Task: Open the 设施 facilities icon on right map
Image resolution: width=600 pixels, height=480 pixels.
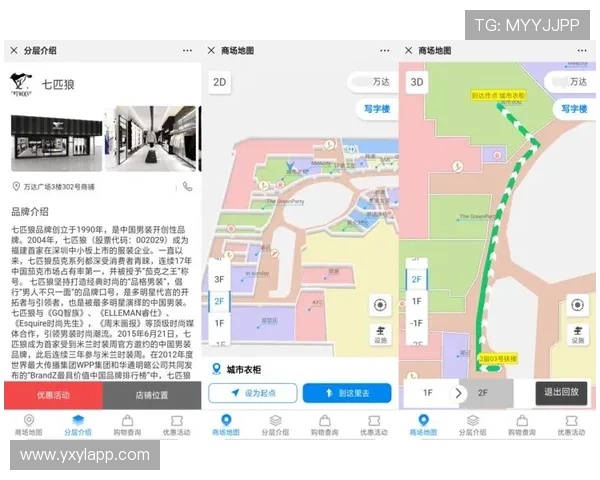Action: [x=578, y=335]
